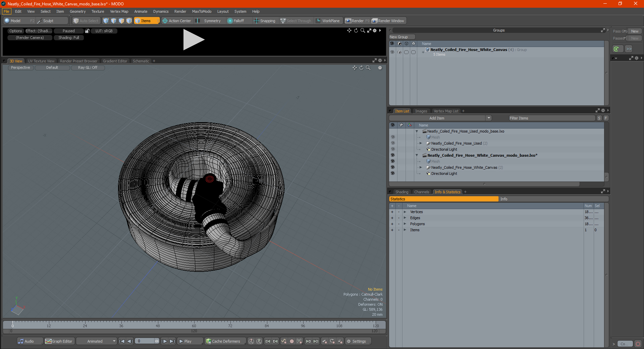Toggle WorkPlane

click(328, 21)
